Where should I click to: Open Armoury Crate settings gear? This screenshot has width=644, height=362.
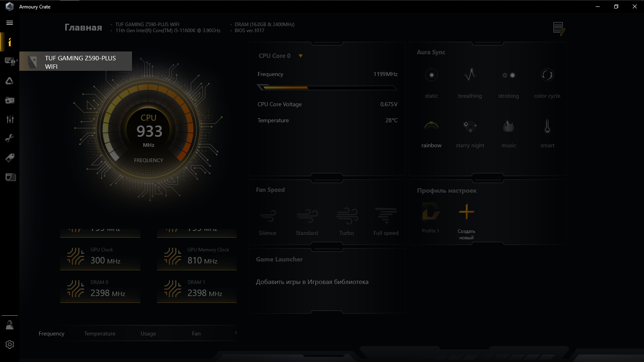point(10,344)
